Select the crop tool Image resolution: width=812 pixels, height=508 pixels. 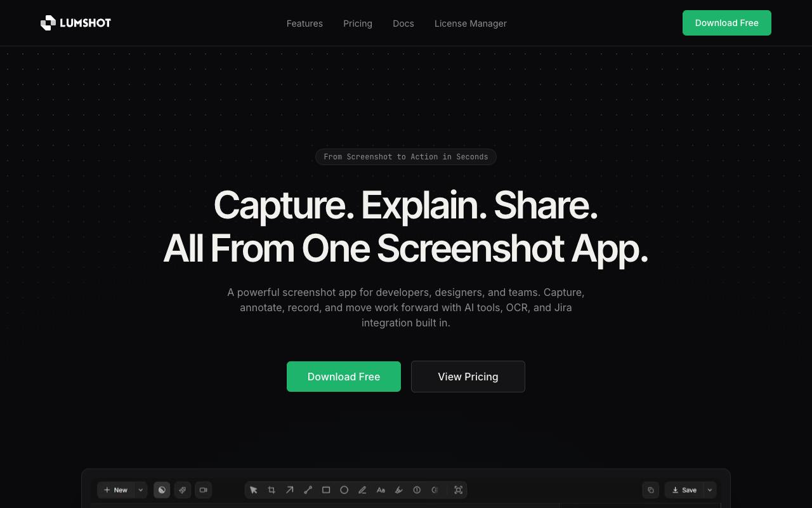click(272, 490)
